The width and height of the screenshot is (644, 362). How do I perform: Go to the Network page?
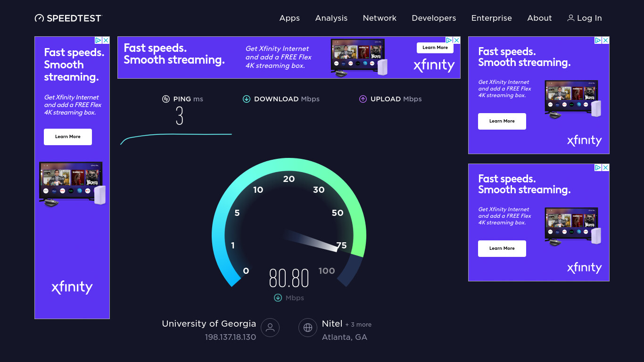[380, 18]
